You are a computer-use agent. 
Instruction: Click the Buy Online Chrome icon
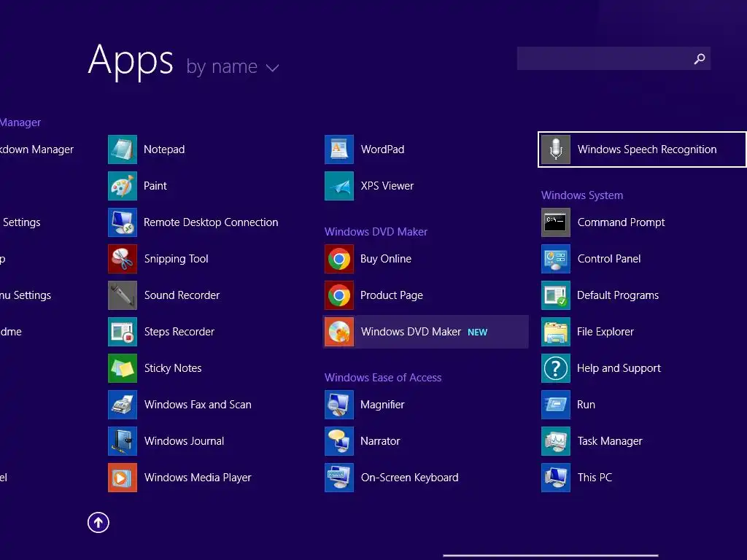click(339, 259)
